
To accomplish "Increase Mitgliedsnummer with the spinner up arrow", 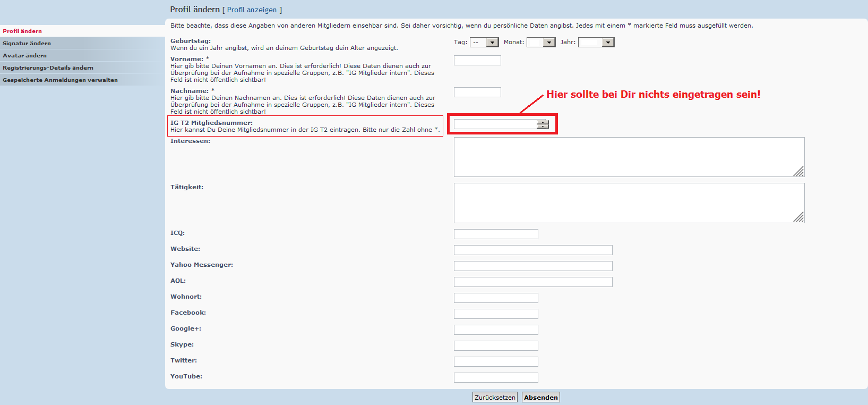I will click(x=543, y=122).
